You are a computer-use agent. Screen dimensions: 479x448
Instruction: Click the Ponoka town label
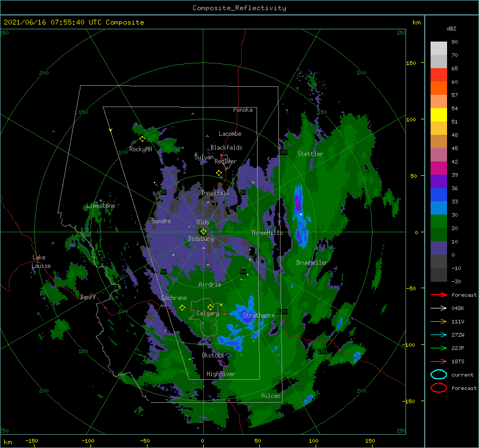tap(243, 110)
